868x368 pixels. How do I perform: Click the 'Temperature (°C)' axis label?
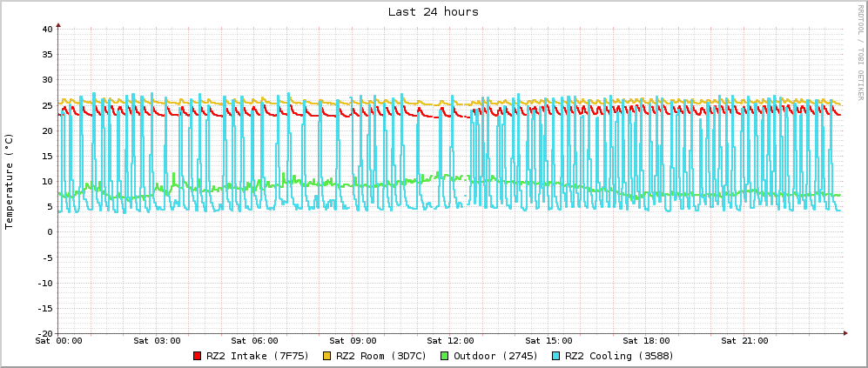9,182
